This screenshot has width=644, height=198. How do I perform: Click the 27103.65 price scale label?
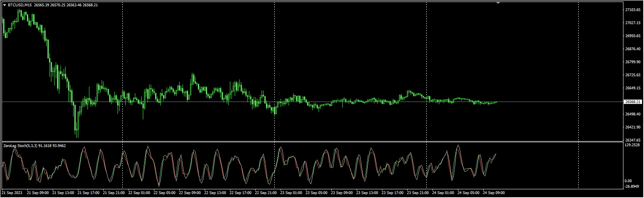click(x=632, y=9)
